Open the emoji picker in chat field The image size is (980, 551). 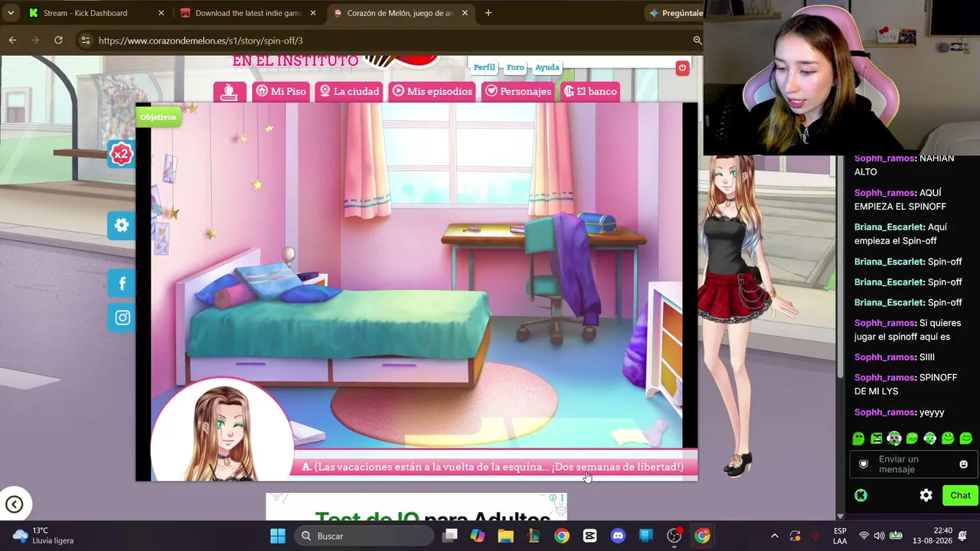963,465
